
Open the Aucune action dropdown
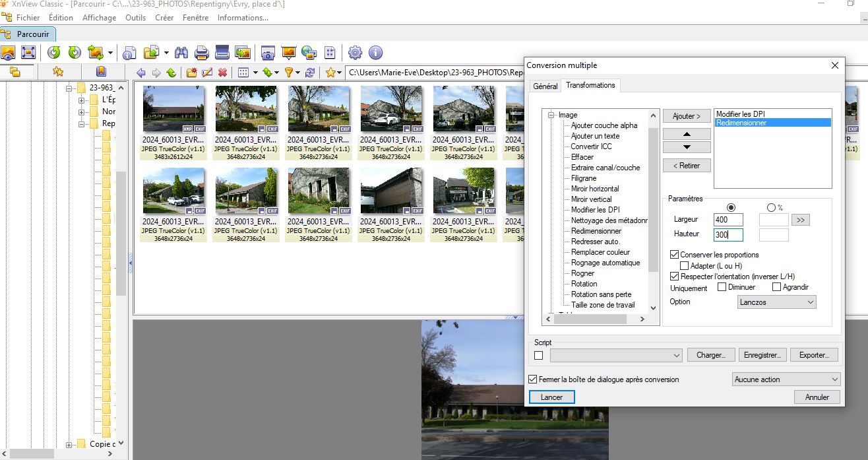[786, 379]
